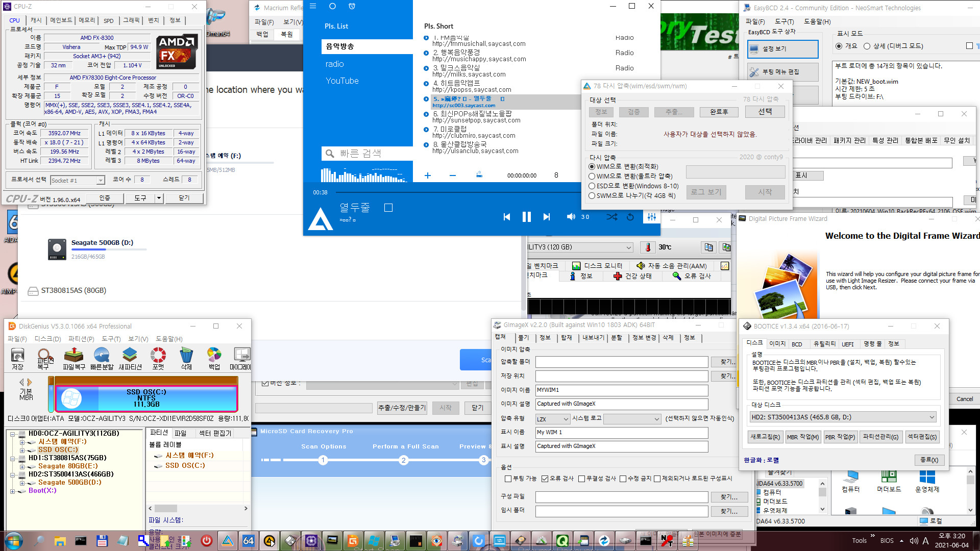Click DiskGenius Format (포맷) icon
The image size is (980, 551).
(158, 359)
